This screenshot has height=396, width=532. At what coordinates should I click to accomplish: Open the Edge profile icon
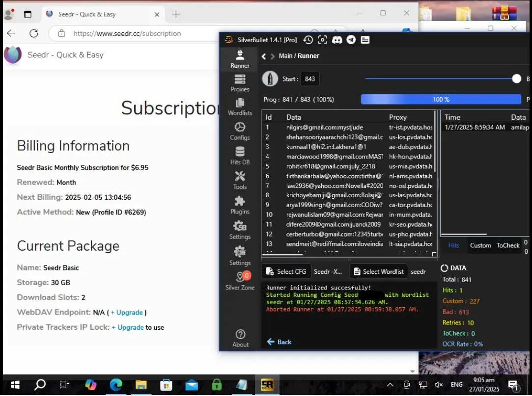tap(8, 14)
